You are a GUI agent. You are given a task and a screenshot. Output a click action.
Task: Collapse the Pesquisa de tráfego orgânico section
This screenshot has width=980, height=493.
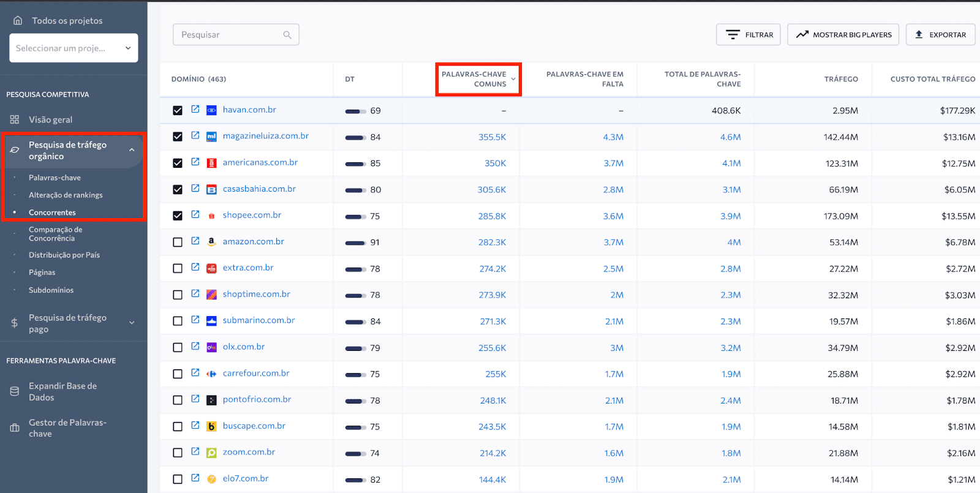132,150
